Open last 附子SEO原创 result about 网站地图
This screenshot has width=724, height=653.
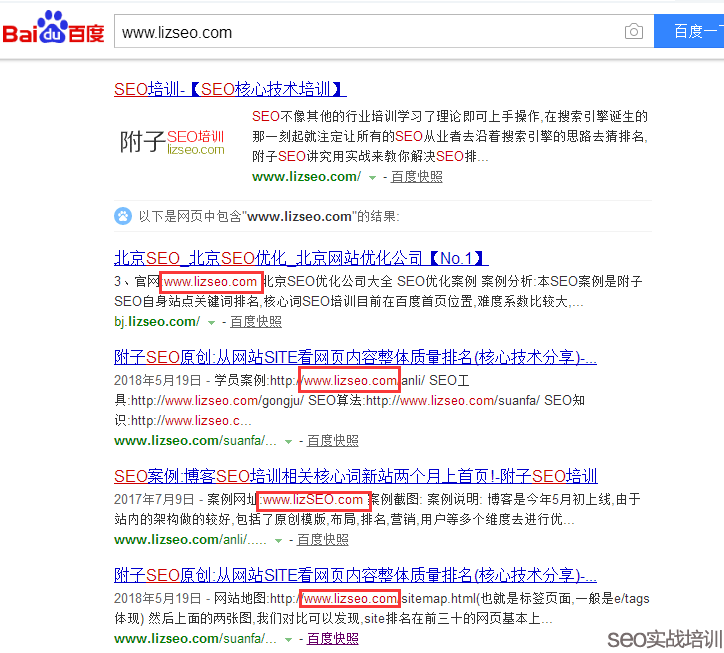pos(355,575)
